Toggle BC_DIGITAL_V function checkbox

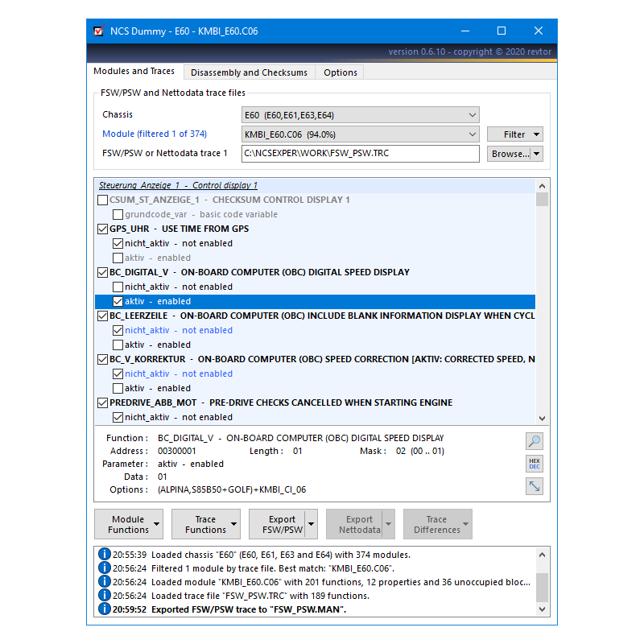(103, 272)
